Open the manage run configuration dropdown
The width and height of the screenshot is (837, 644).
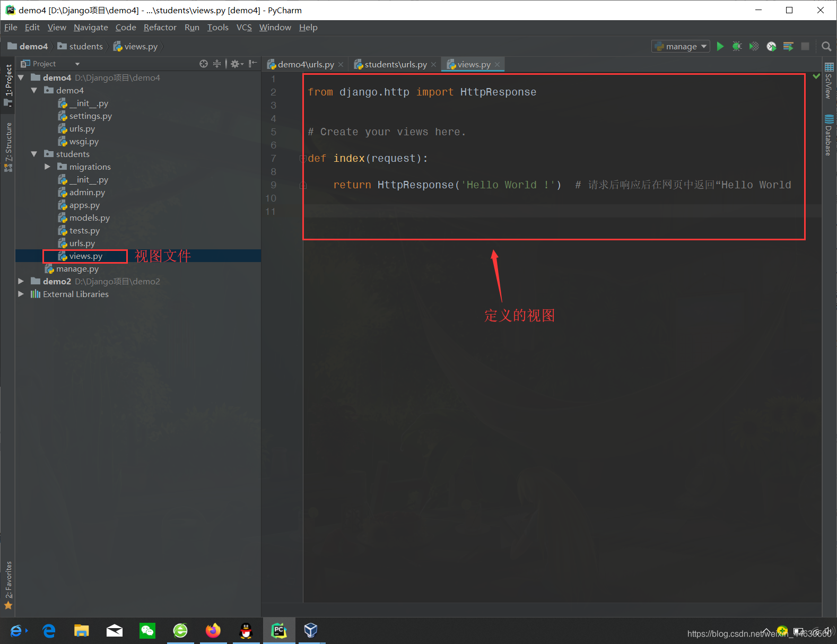pyautogui.click(x=681, y=46)
